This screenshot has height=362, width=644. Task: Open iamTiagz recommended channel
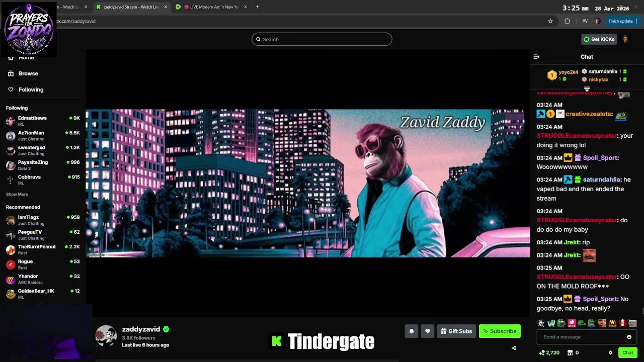(43, 220)
